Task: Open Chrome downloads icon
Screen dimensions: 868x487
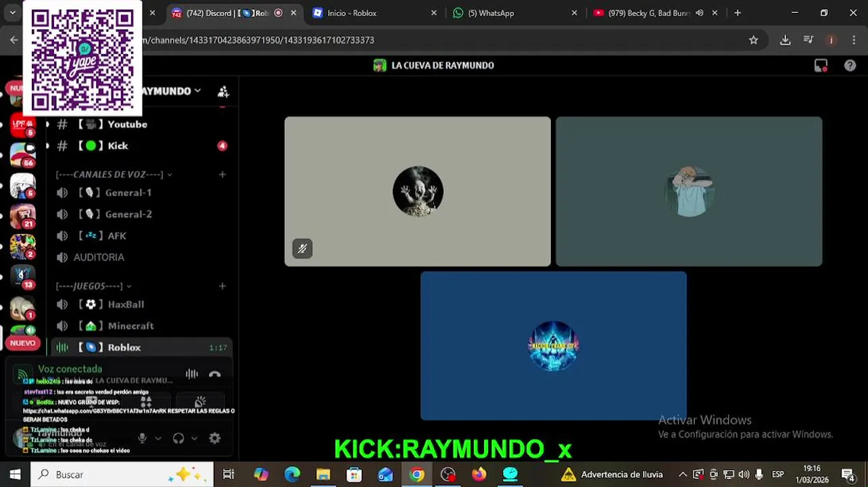Action: point(785,40)
